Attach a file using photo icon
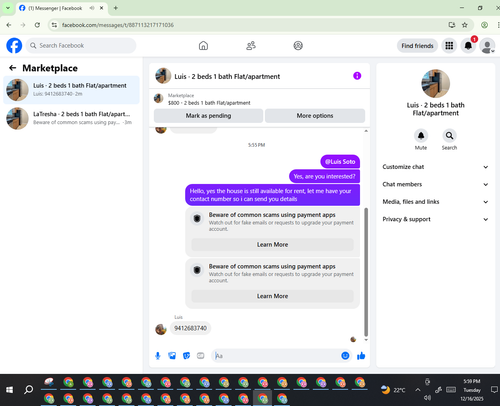This screenshot has width=500, height=406. pos(172,356)
